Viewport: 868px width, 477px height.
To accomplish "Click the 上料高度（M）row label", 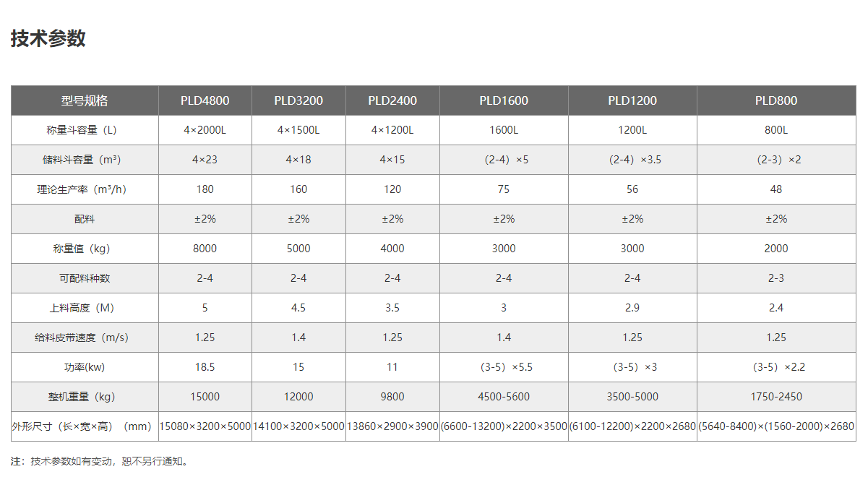I will [85, 308].
